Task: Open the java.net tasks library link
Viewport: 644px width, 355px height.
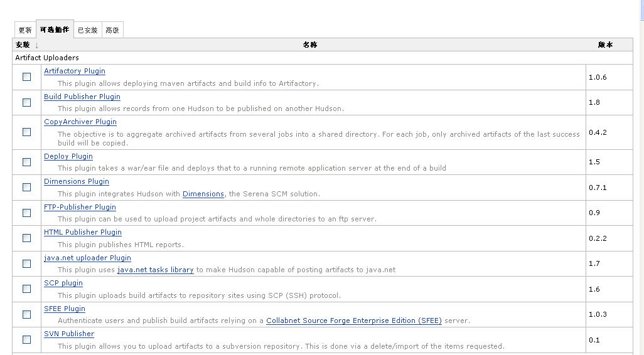Action: click(155, 270)
